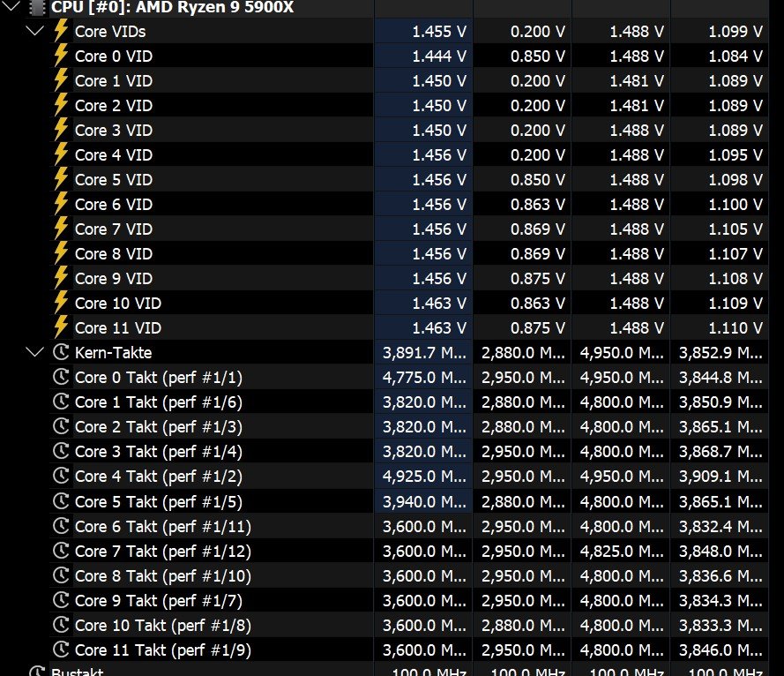Image resolution: width=784 pixels, height=676 pixels.
Task: Click the clock icon of Kern-Takte
Action: click(x=61, y=352)
